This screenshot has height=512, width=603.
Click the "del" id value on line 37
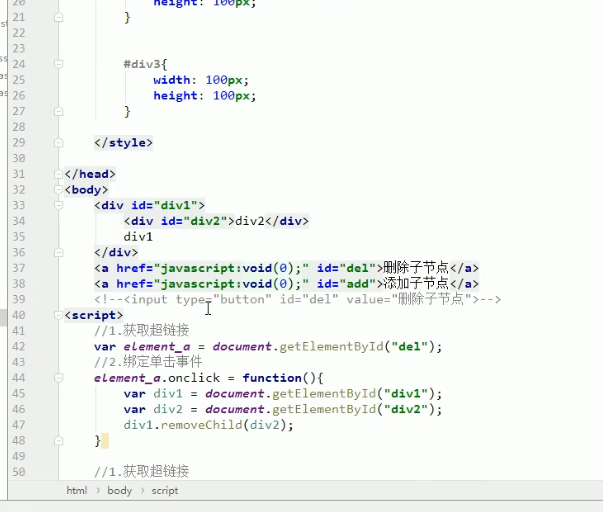point(357,268)
